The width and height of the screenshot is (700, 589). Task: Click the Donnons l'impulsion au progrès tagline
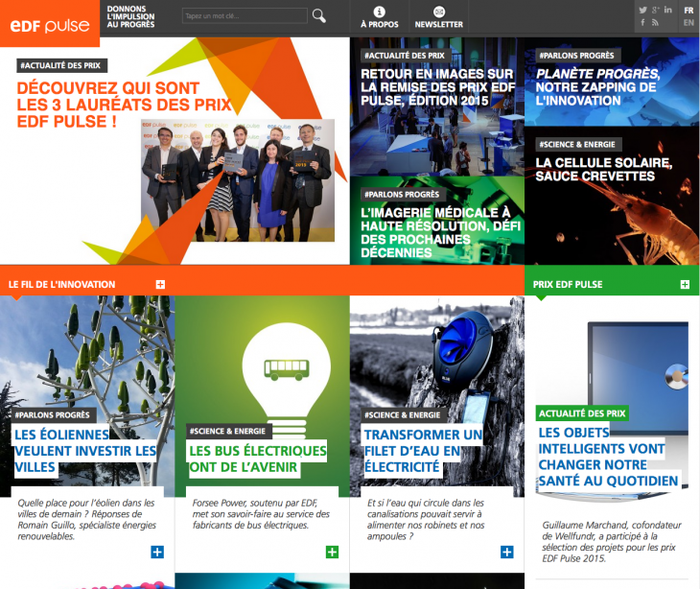pyautogui.click(x=130, y=16)
